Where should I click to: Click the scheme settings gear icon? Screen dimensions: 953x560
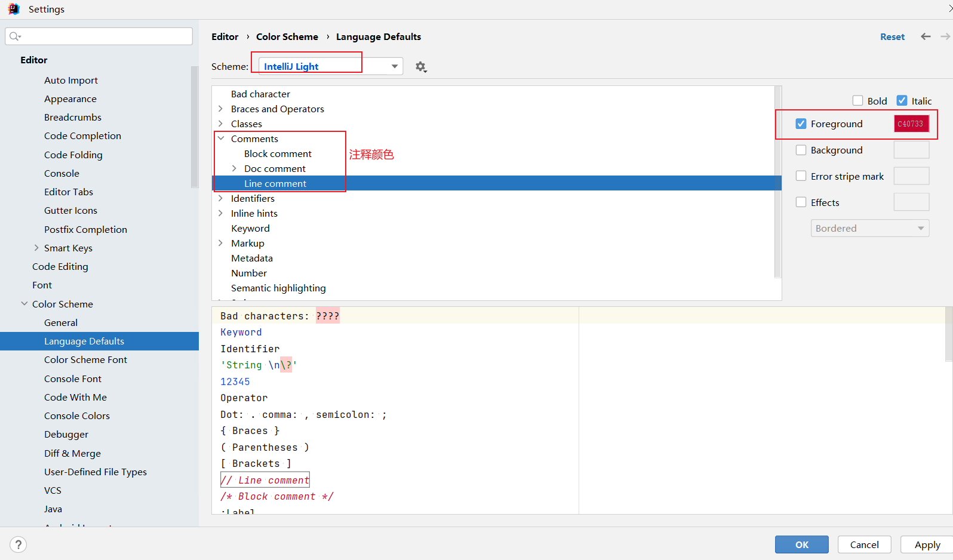[x=421, y=67]
